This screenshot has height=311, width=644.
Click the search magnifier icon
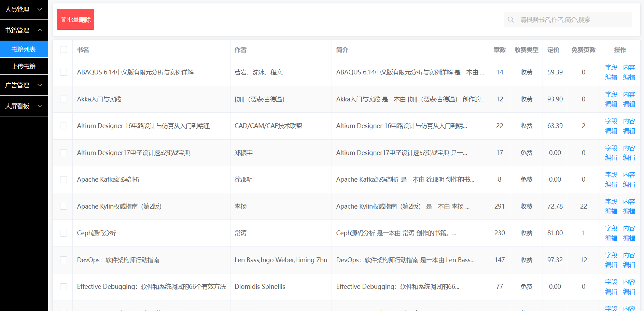(x=511, y=20)
